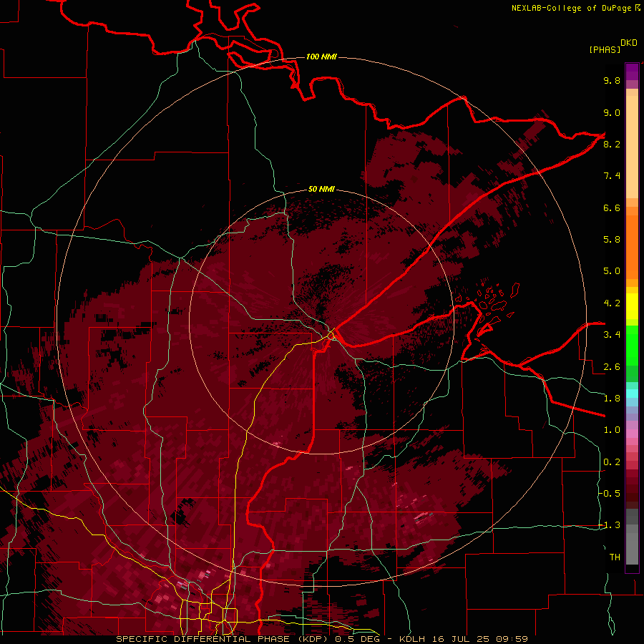Click the 4.2 value on the scale
The width and height of the screenshot is (644, 644).
click(x=612, y=303)
